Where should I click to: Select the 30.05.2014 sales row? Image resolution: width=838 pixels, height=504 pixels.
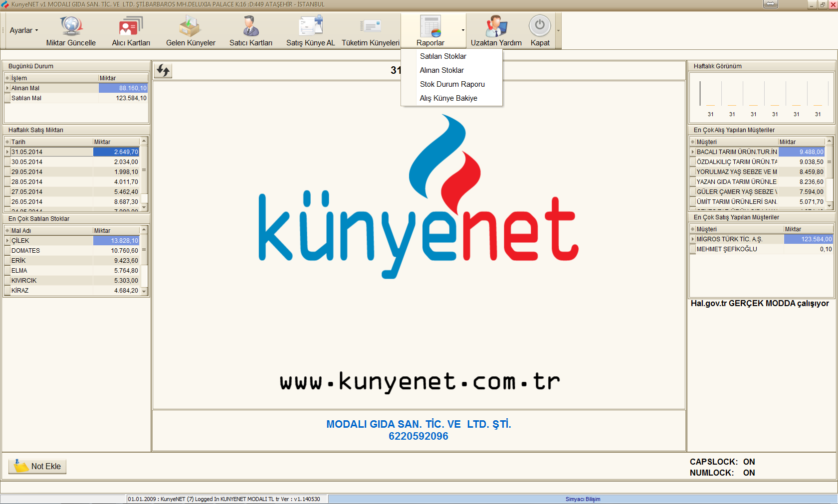click(x=72, y=162)
